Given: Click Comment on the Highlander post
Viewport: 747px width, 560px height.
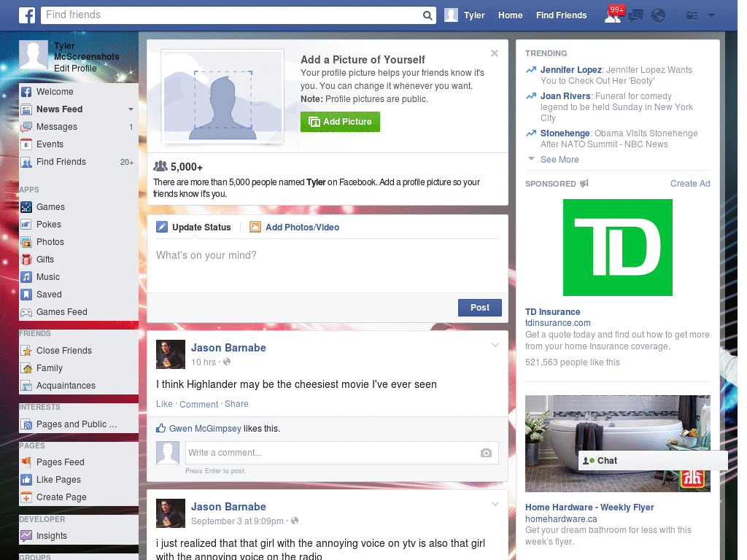Looking at the screenshot, I should (198, 404).
